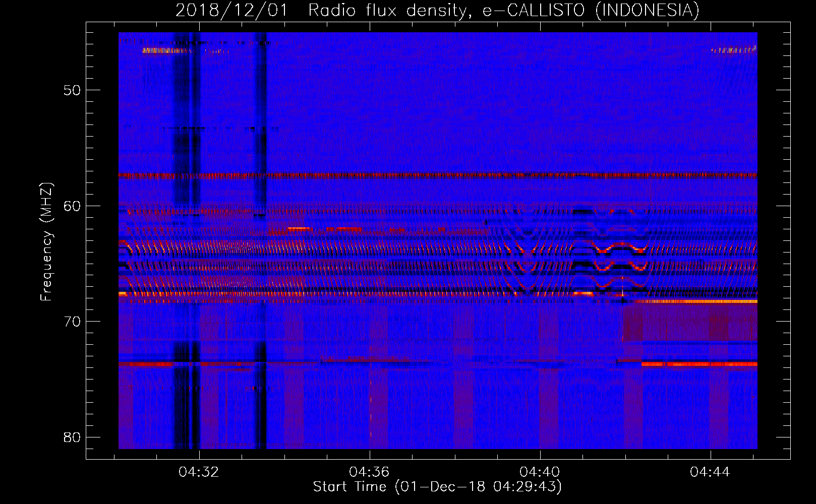Click the 'Start Time (01-Dec-18 04:29:43)' label
This screenshot has width=816, height=504.
tap(437, 487)
